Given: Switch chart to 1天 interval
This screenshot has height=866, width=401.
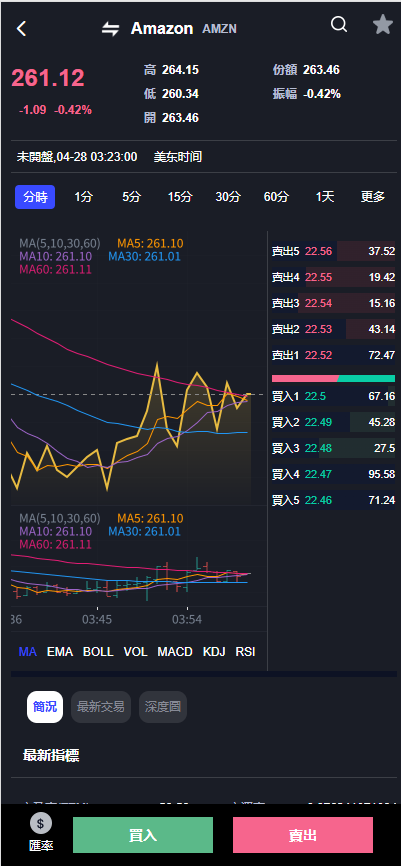Looking at the screenshot, I should pos(325,197).
